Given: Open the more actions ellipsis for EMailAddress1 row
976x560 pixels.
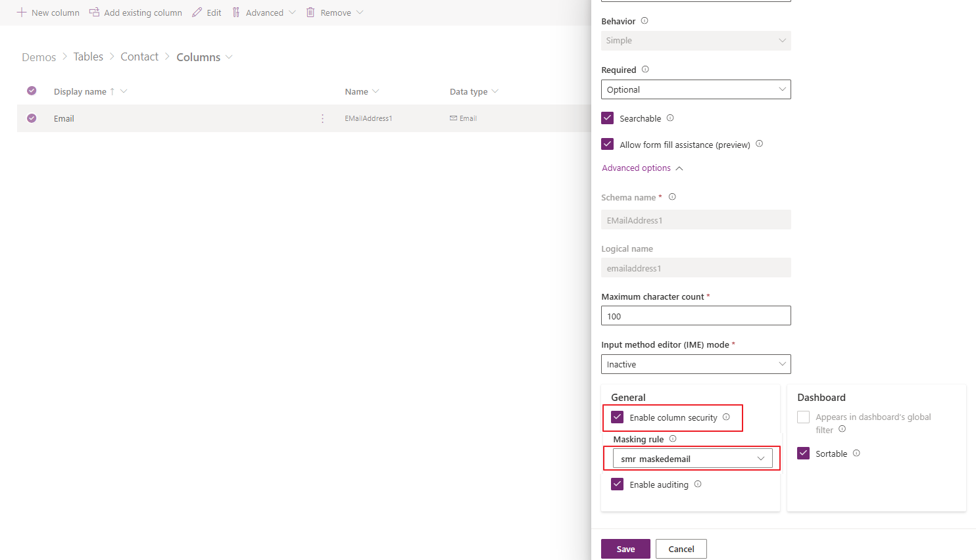Looking at the screenshot, I should pos(322,118).
